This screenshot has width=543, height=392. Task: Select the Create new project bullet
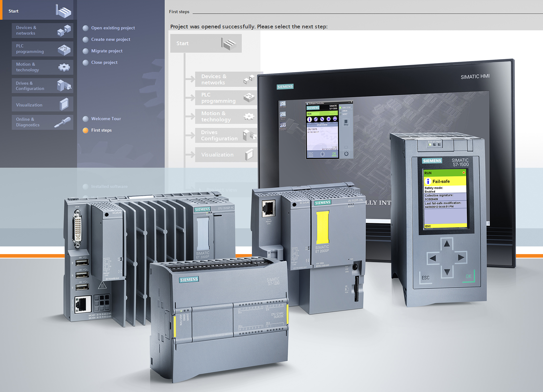[x=86, y=40]
